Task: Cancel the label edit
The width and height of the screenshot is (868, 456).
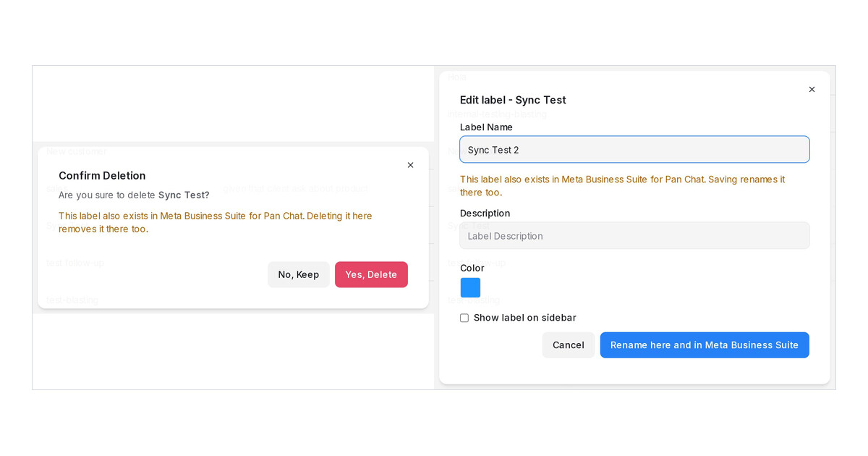Action: (569, 345)
